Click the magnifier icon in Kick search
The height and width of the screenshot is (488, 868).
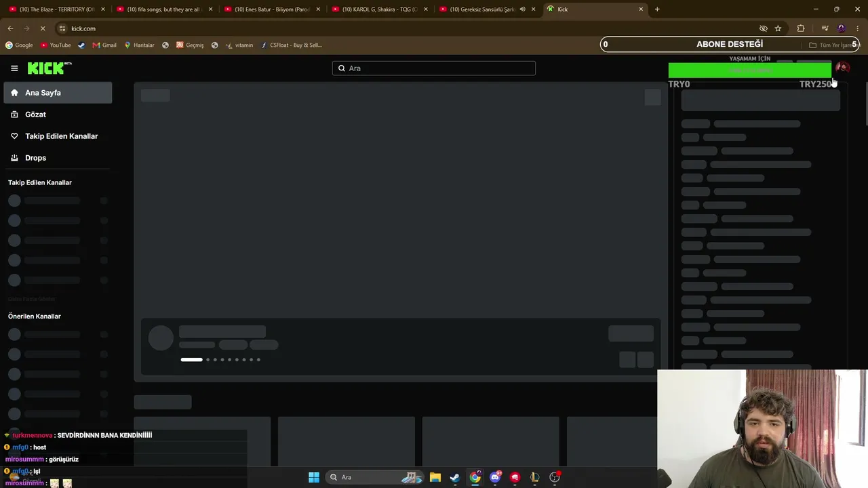(x=342, y=68)
